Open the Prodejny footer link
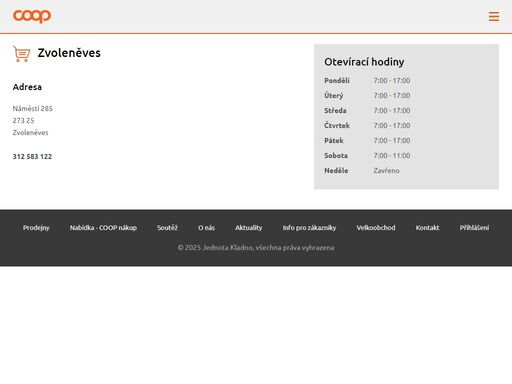This screenshot has height=384, width=512. point(36,228)
